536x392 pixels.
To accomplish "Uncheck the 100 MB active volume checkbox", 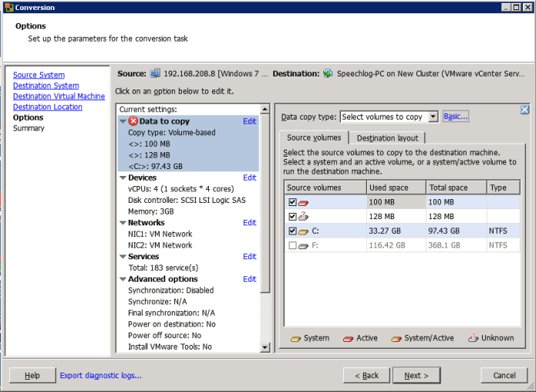I will pos(292,202).
